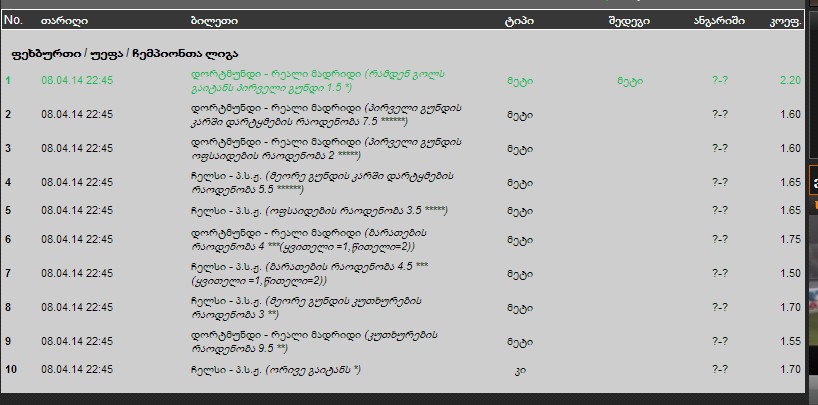The height and width of the screenshot is (405, 818).
Task: Click the green 'მეტი' result of row 1
Action: 630,81
